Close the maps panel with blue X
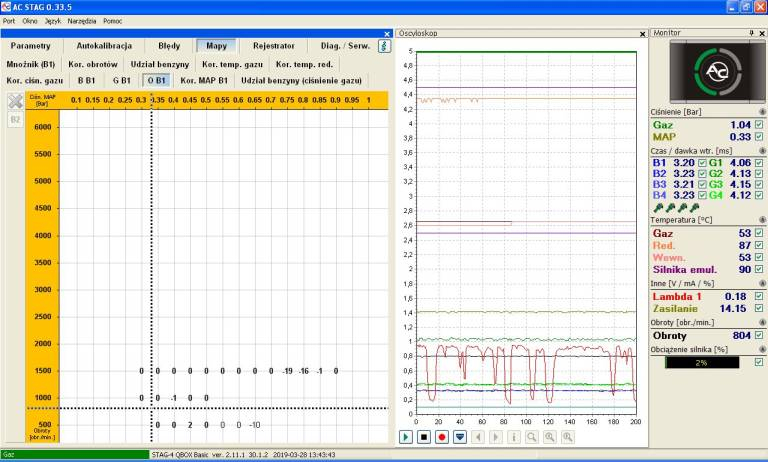Screen dimensions: 768x462 387,34
